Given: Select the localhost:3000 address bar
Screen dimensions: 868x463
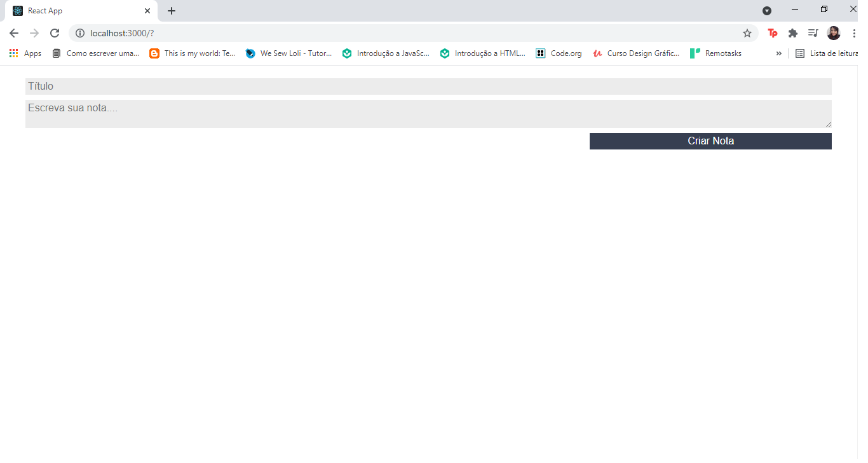Looking at the screenshot, I should point(413,33).
